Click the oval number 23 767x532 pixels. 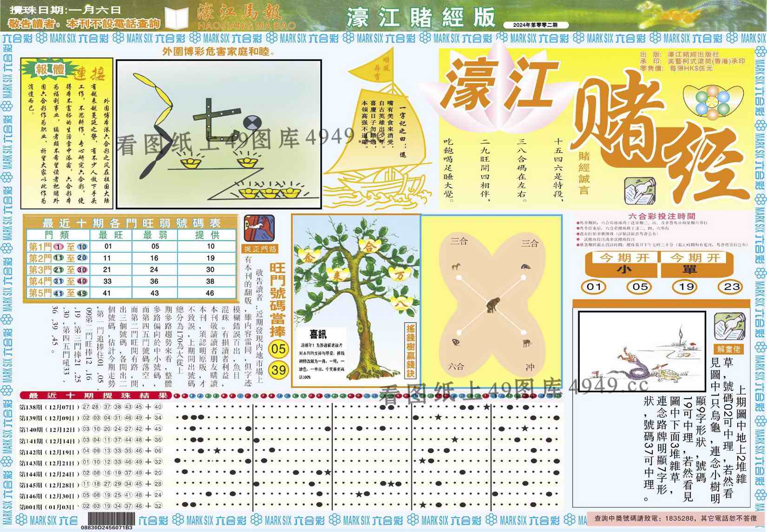(x=732, y=287)
